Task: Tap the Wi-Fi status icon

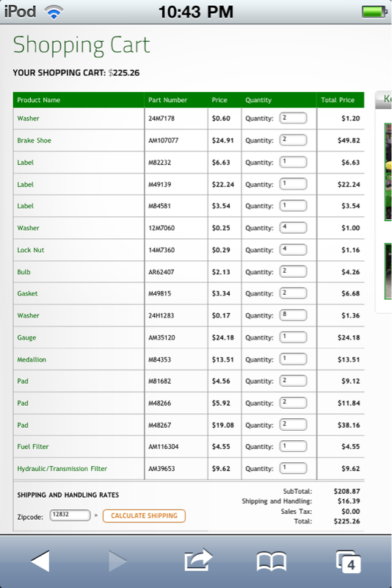Action: tap(54, 12)
